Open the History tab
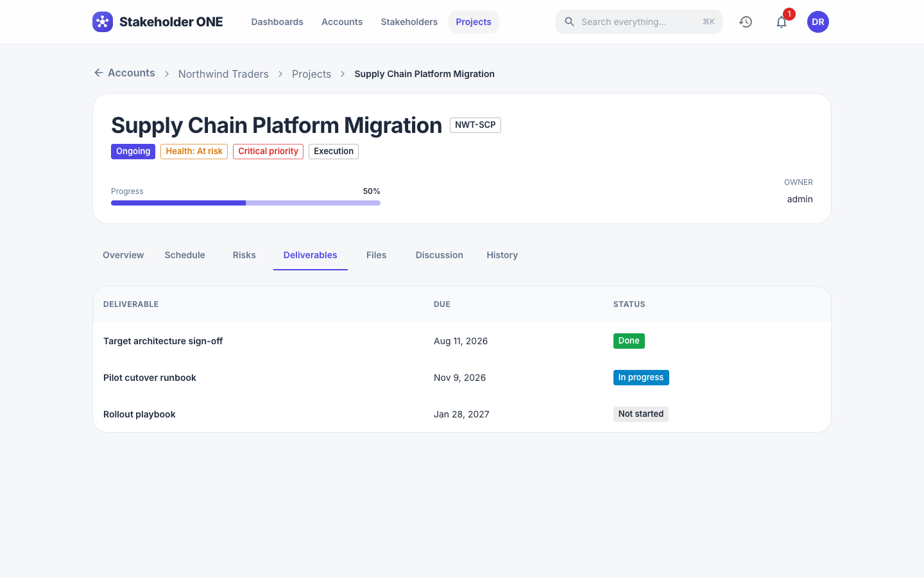Viewport: 924px width, 578px height. (x=502, y=255)
